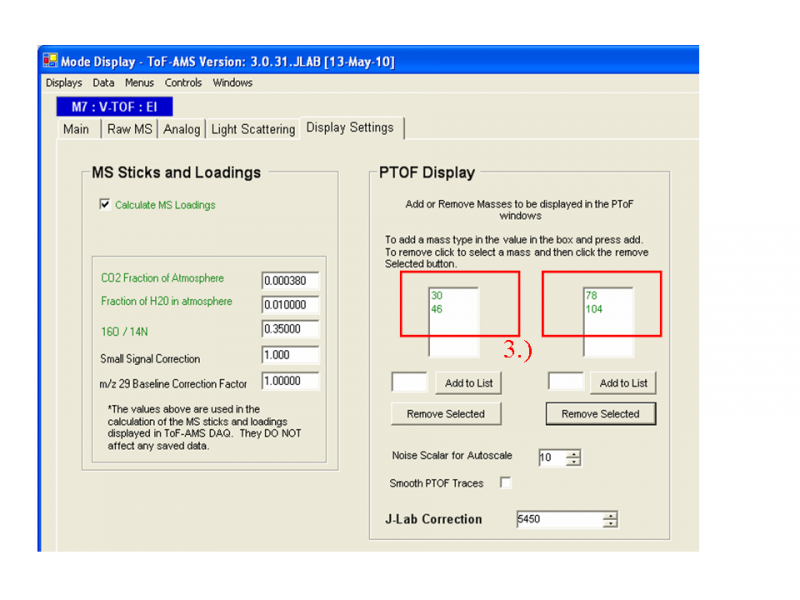Click the CO2 Fraction of Atmosphere field
This screenshot has width=800, height=600.
(x=290, y=280)
